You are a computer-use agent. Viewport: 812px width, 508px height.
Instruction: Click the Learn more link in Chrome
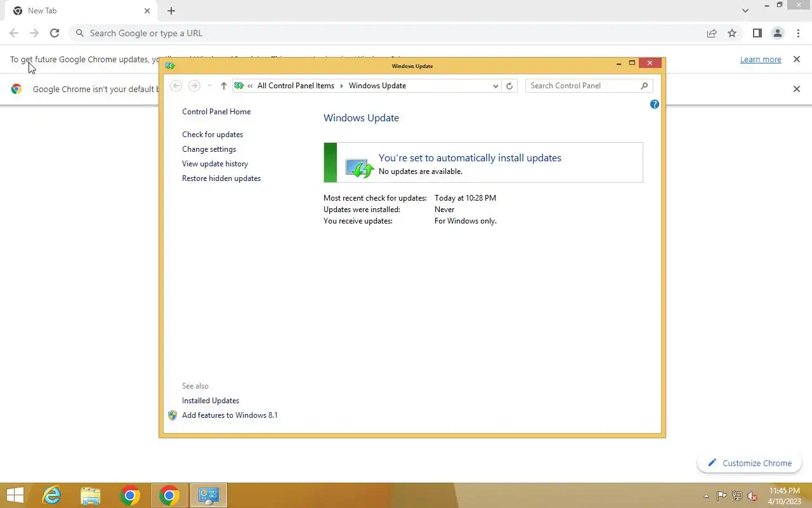pos(761,59)
